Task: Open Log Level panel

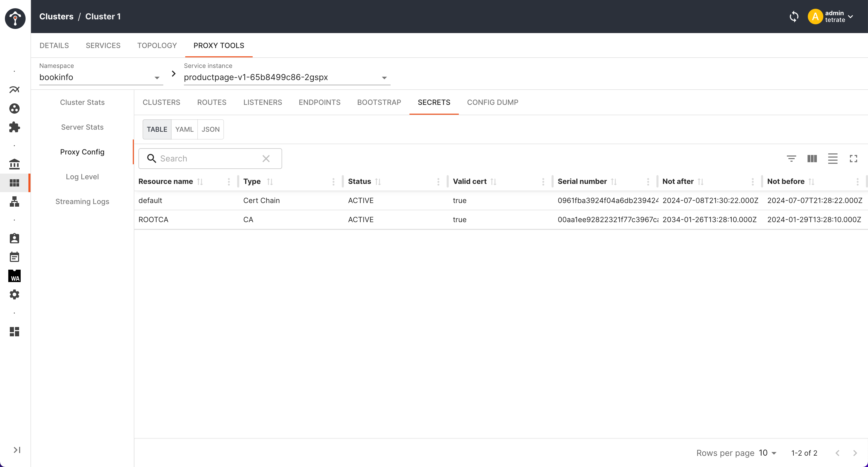Action: tap(83, 177)
